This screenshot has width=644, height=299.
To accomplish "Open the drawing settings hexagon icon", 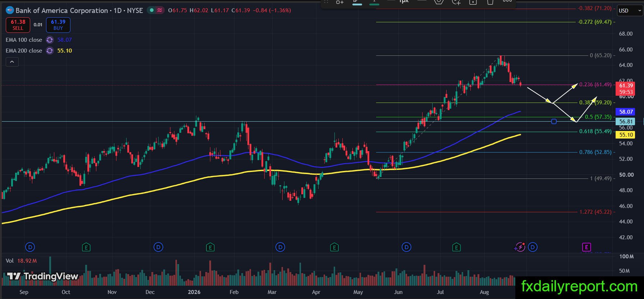I will (x=439, y=2).
